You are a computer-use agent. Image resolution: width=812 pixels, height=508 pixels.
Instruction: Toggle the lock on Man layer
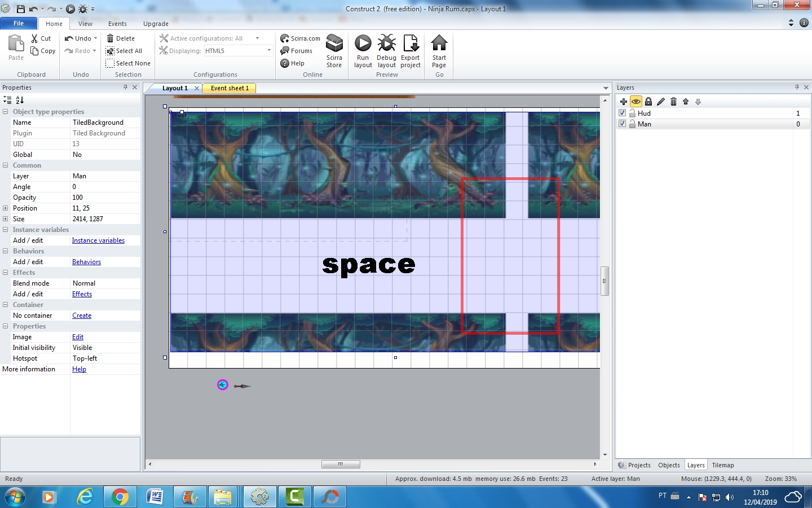point(633,124)
